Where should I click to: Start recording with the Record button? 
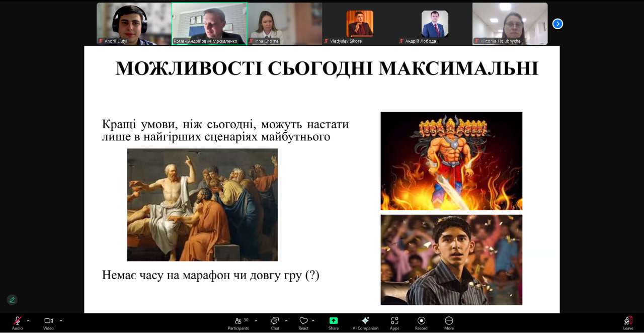421,322
